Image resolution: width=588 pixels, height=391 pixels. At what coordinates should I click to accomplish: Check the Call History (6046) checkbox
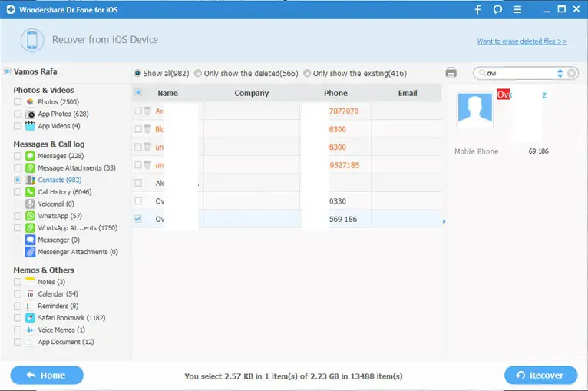pyautogui.click(x=17, y=192)
